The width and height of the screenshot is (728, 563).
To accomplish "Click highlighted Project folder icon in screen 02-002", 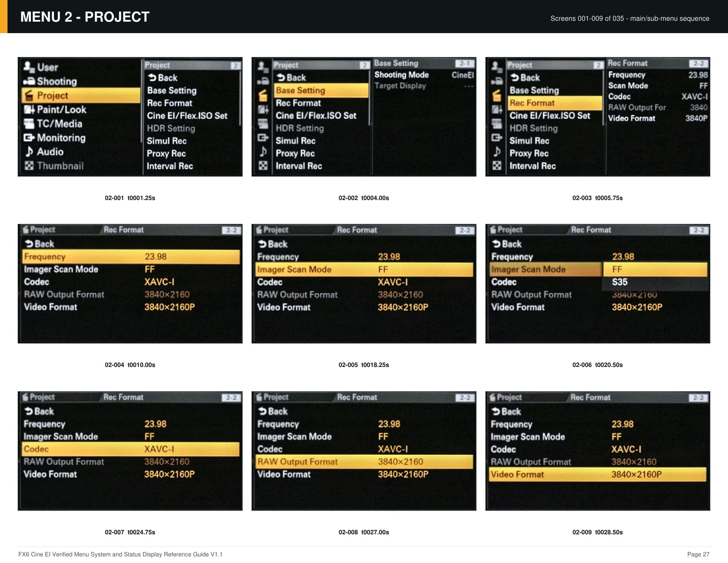I will (x=263, y=95).
